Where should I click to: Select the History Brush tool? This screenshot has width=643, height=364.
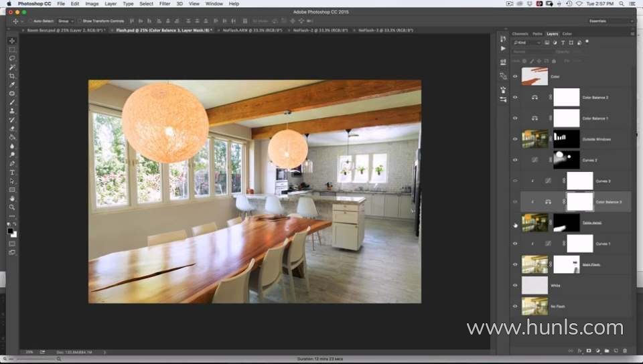coord(12,120)
